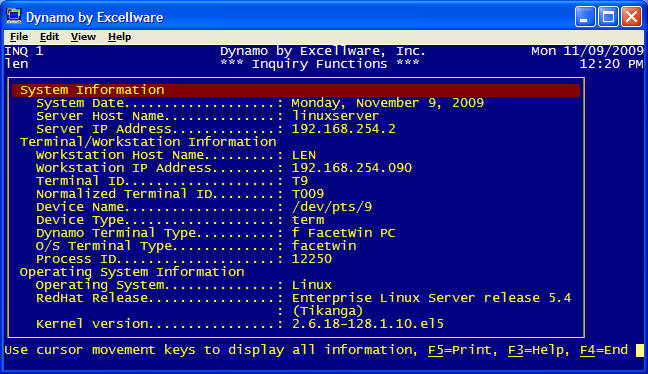Close the Dynamo by Excellware window
The height and width of the screenshot is (374, 648).
[x=631, y=17]
